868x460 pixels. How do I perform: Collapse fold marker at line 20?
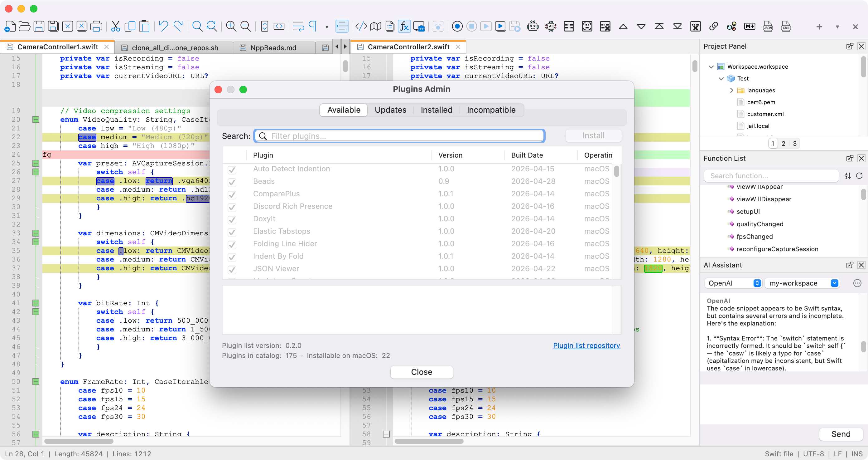[x=36, y=120]
